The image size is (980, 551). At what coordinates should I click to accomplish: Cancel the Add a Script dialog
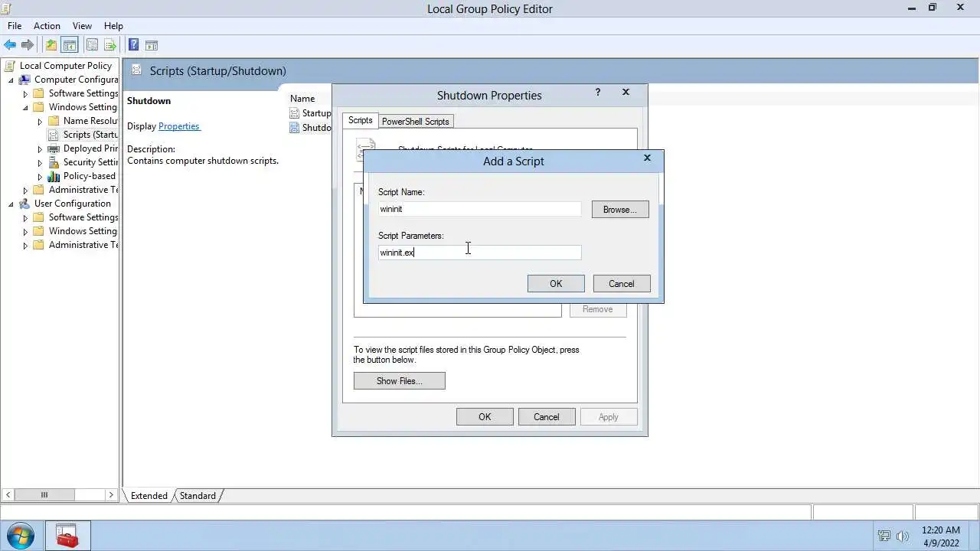click(622, 284)
